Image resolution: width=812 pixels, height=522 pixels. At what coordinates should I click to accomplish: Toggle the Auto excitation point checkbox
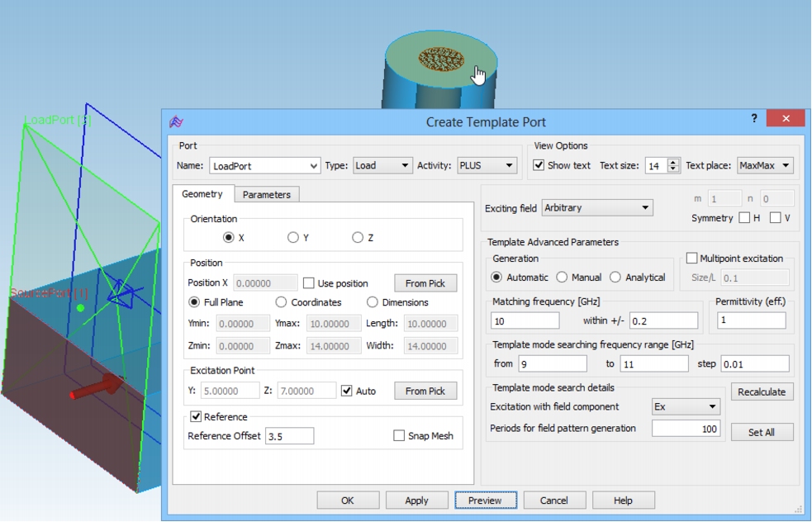click(346, 391)
